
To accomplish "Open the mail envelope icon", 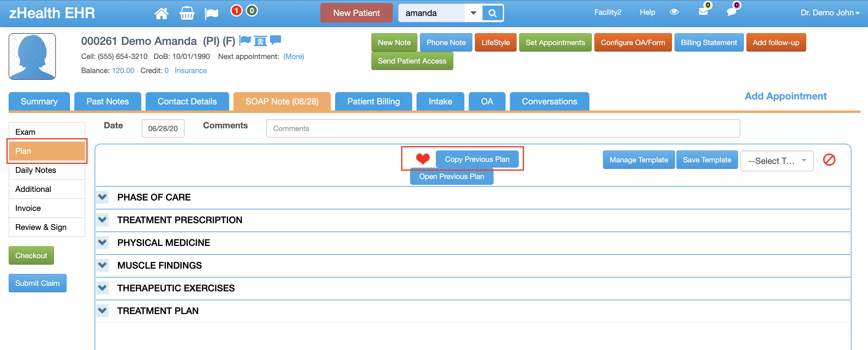I will (x=703, y=12).
